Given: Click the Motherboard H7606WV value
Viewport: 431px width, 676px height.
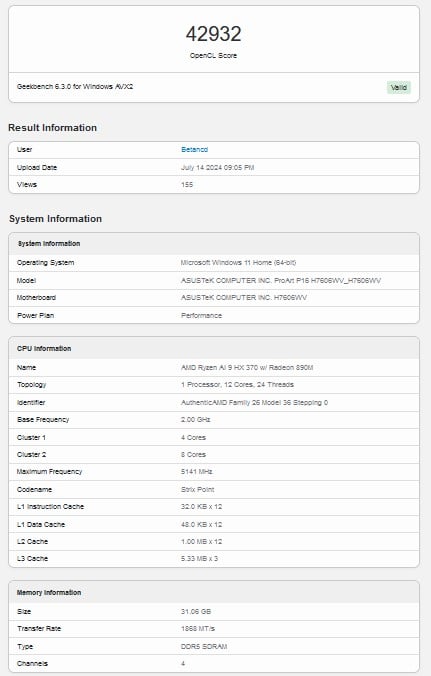Looking at the screenshot, I should [x=244, y=297].
